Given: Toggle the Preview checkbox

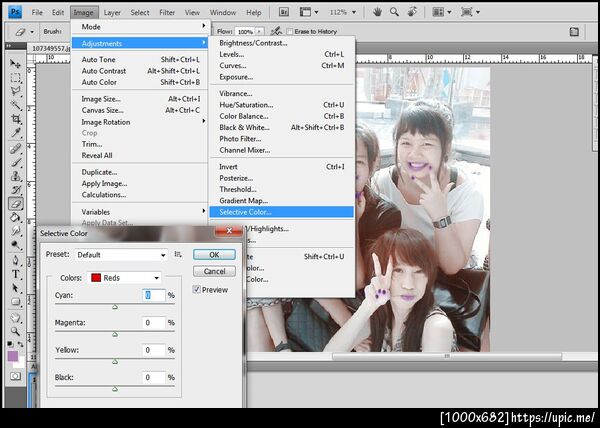Looking at the screenshot, I should pos(198,290).
